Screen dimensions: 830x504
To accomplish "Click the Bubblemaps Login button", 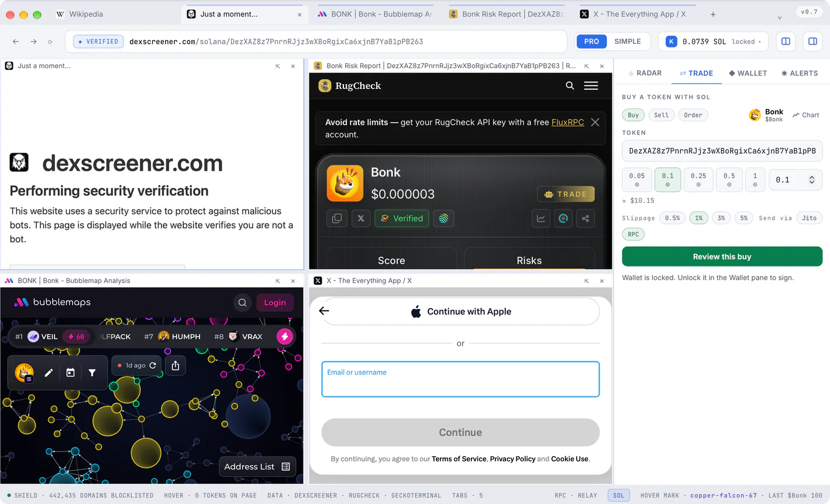I will pos(275,302).
